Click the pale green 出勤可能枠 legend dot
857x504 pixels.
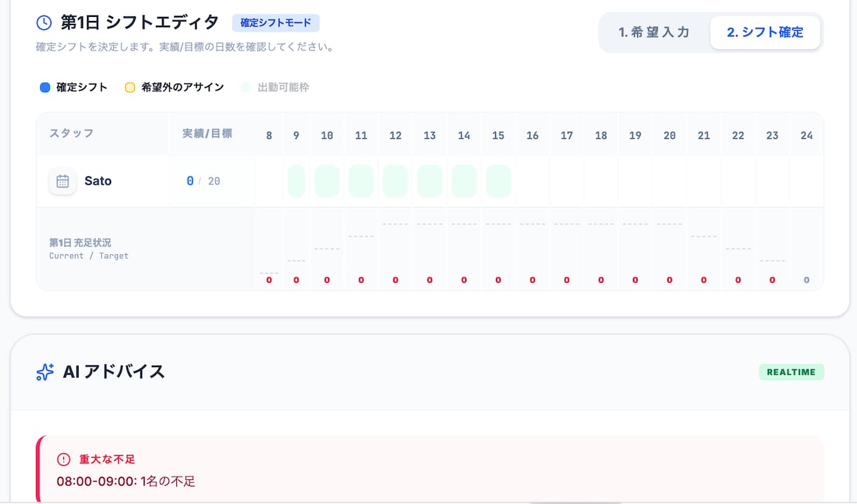point(246,88)
